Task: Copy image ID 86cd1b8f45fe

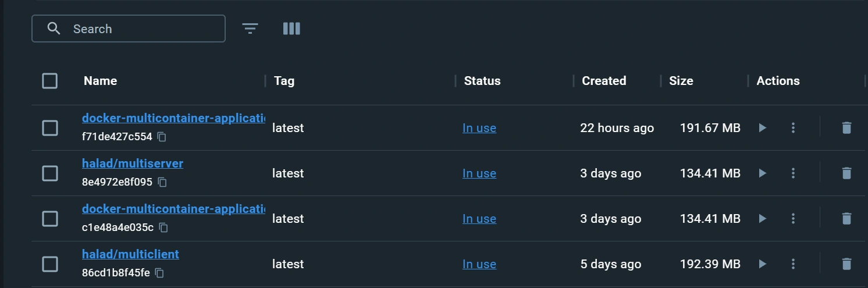Action: pos(159,273)
